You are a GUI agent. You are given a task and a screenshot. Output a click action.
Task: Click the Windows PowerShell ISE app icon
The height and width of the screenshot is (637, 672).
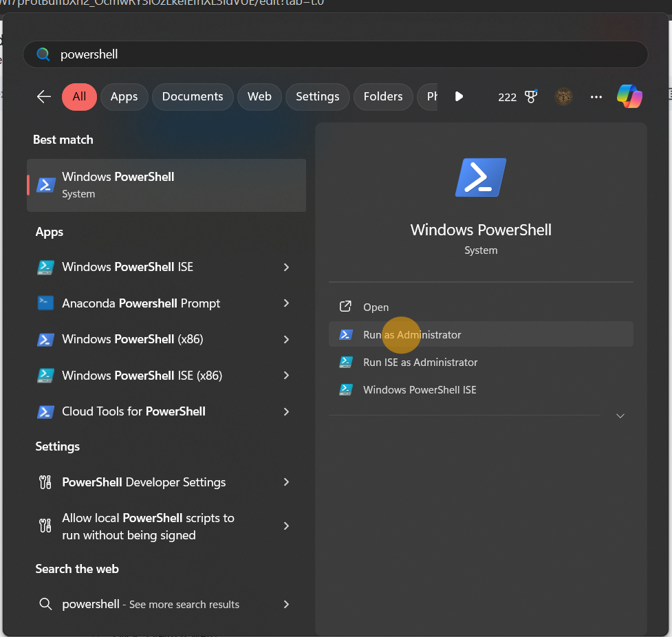45,267
